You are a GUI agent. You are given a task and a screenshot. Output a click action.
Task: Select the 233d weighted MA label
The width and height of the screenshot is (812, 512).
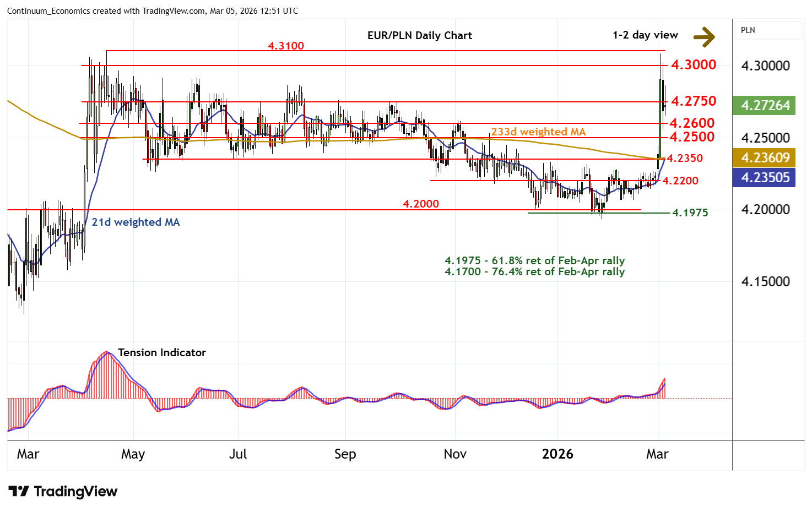pos(538,132)
